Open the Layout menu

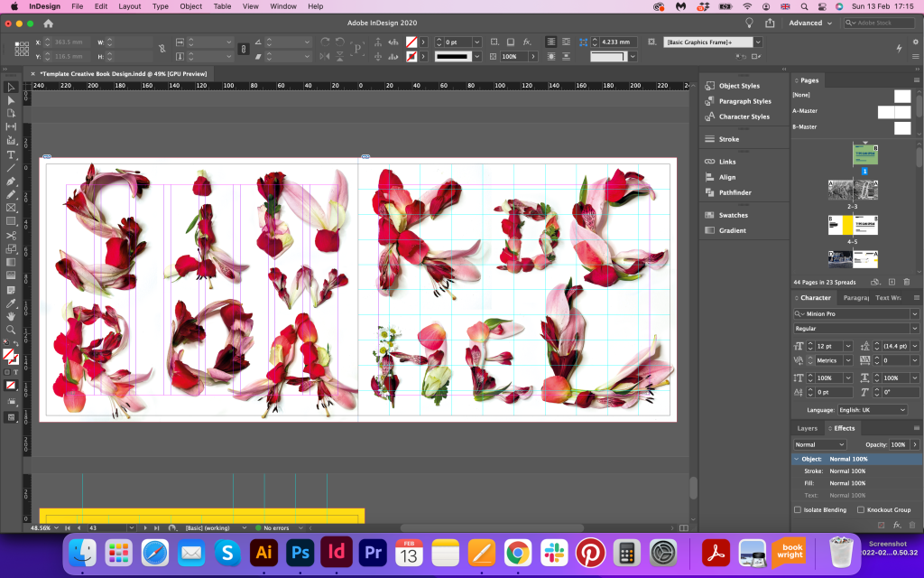click(130, 6)
